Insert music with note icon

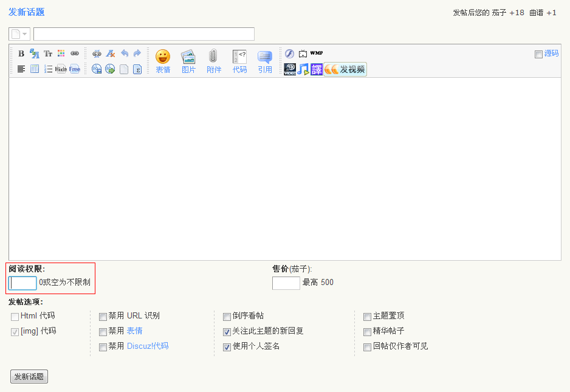click(x=303, y=69)
